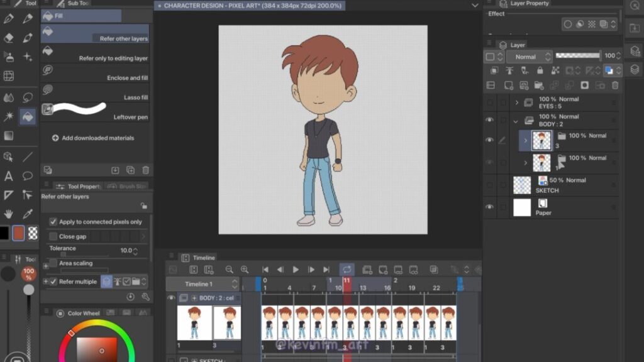The width and height of the screenshot is (644, 362).
Task: Delete layer using trash icon in Layer panel
Action: click(x=615, y=85)
